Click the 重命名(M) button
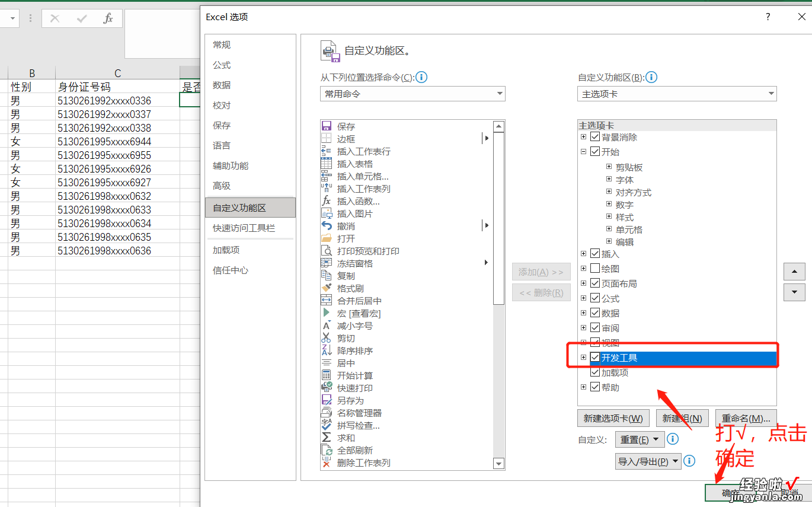Screen dimensions: 812x507 746,418
